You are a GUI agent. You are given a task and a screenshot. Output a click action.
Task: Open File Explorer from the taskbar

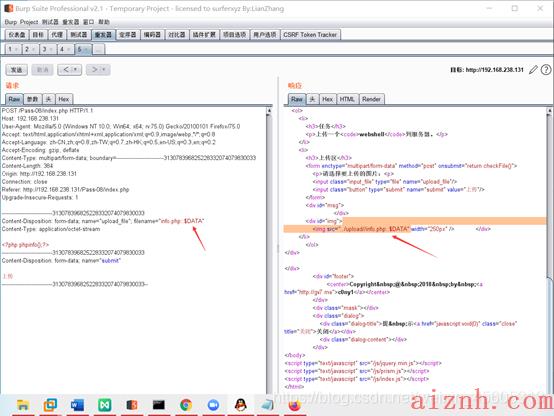click(23, 405)
